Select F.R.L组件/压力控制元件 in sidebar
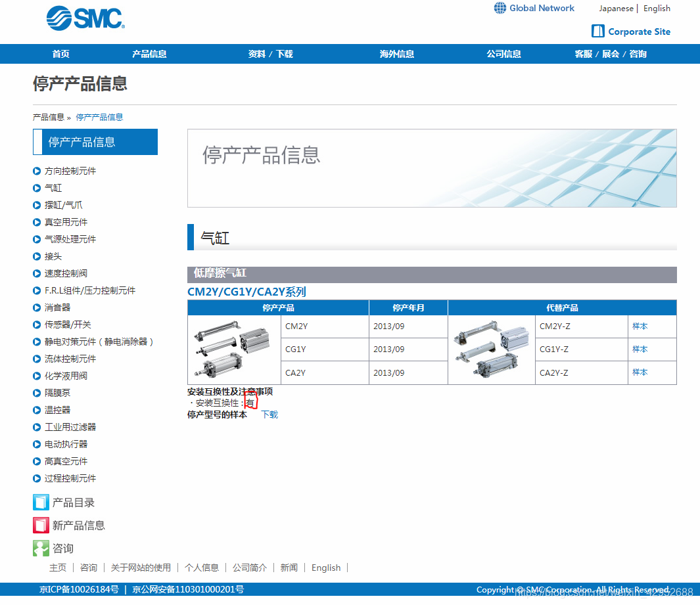 90,290
